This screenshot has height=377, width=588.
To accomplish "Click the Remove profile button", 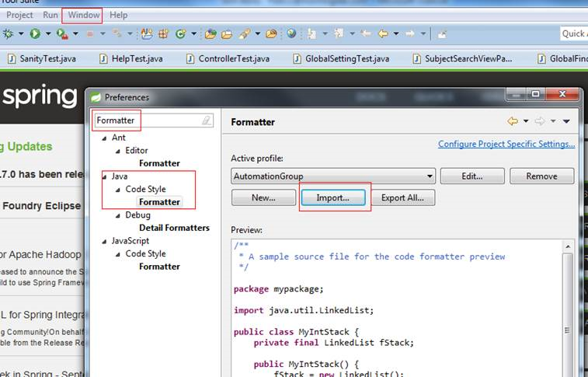I will [542, 176].
